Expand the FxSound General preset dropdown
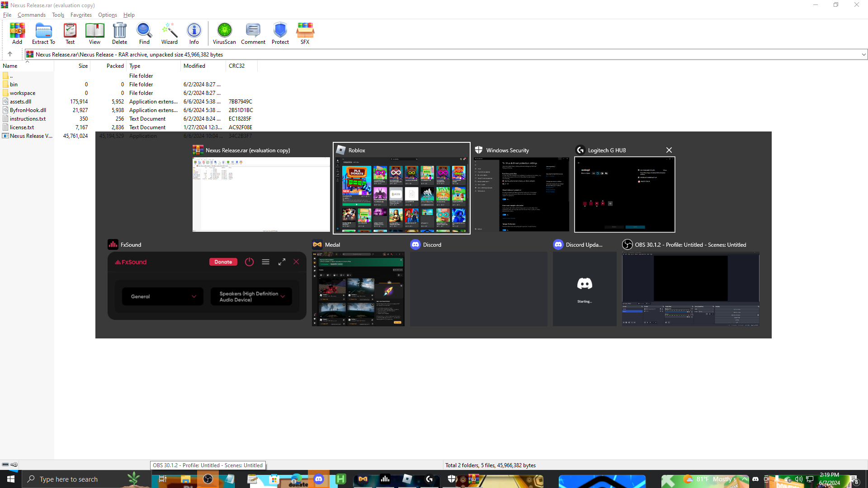This screenshot has height=488, width=868. coord(162,297)
